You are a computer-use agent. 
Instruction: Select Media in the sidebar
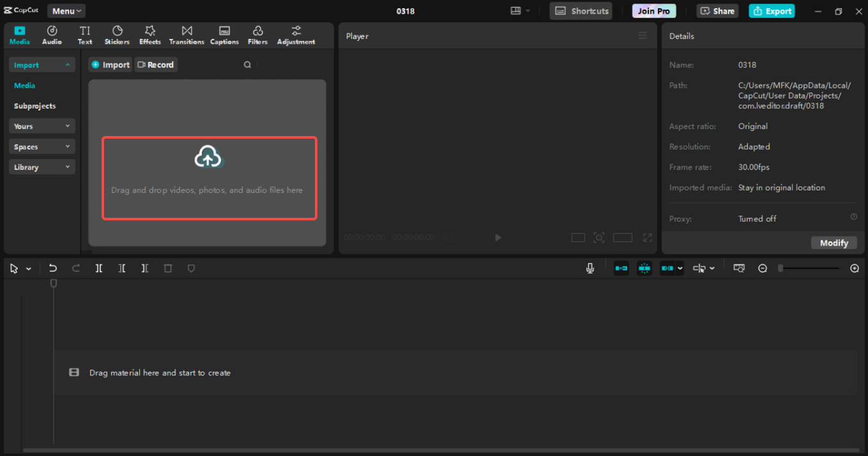click(25, 86)
